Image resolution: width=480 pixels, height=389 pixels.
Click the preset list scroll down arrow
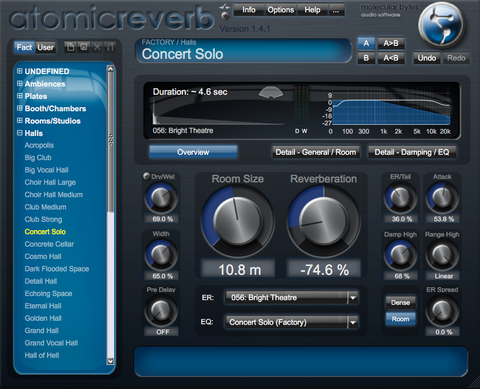coord(110,361)
